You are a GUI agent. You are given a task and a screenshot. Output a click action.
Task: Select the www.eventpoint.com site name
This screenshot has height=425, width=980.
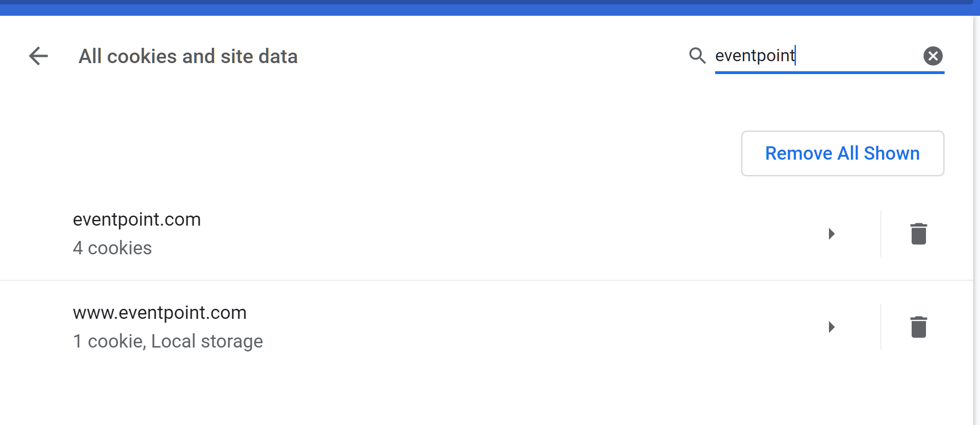pyautogui.click(x=160, y=313)
